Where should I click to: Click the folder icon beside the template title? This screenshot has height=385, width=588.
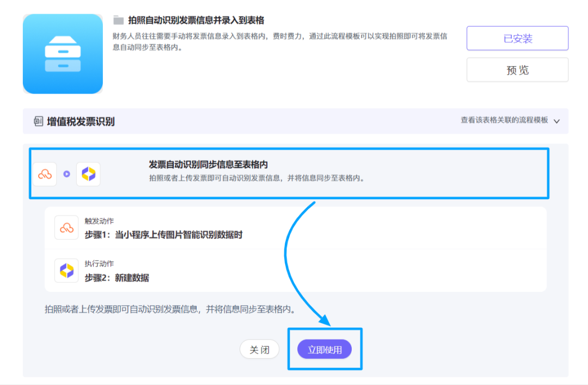pos(119,20)
